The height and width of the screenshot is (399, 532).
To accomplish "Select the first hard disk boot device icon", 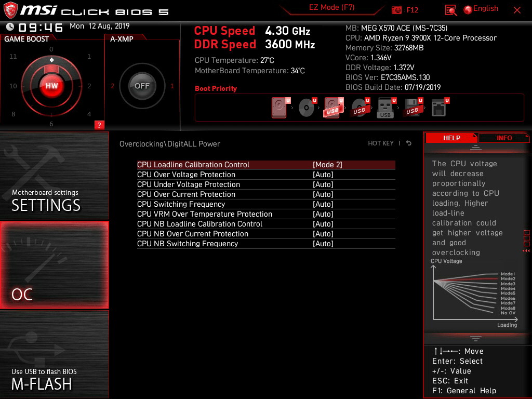I will (x=281, y=108).
